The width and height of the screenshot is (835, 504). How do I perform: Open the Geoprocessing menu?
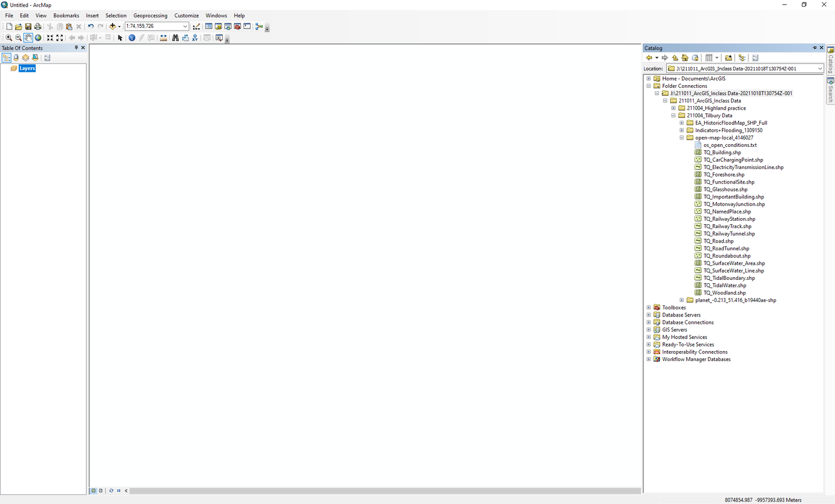[150, 16]
